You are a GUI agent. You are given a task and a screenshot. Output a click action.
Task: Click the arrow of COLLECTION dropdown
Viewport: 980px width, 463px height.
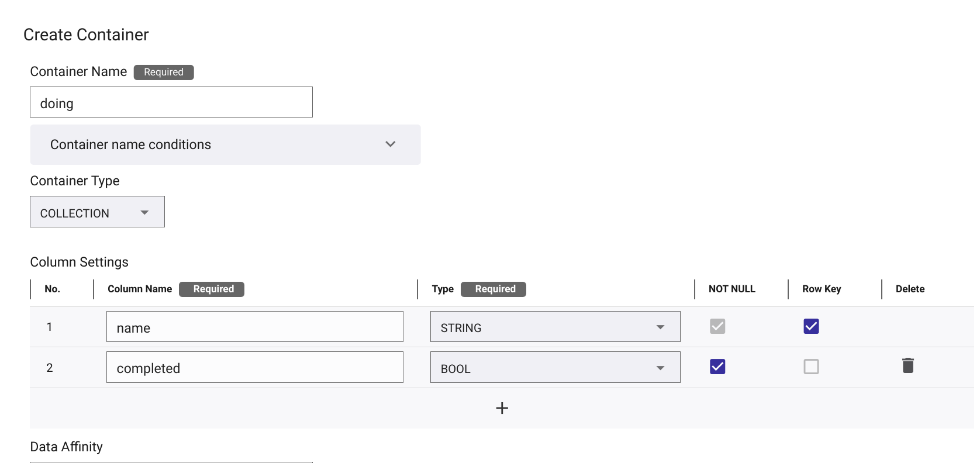[x=144, y=213]
